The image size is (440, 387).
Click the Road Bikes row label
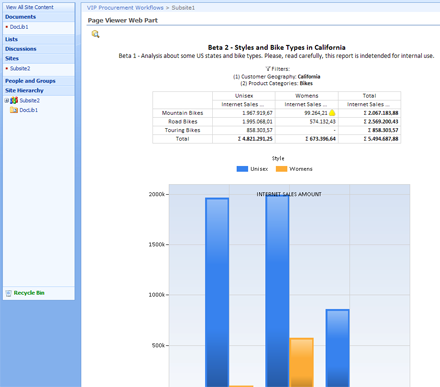pos(183,122)
